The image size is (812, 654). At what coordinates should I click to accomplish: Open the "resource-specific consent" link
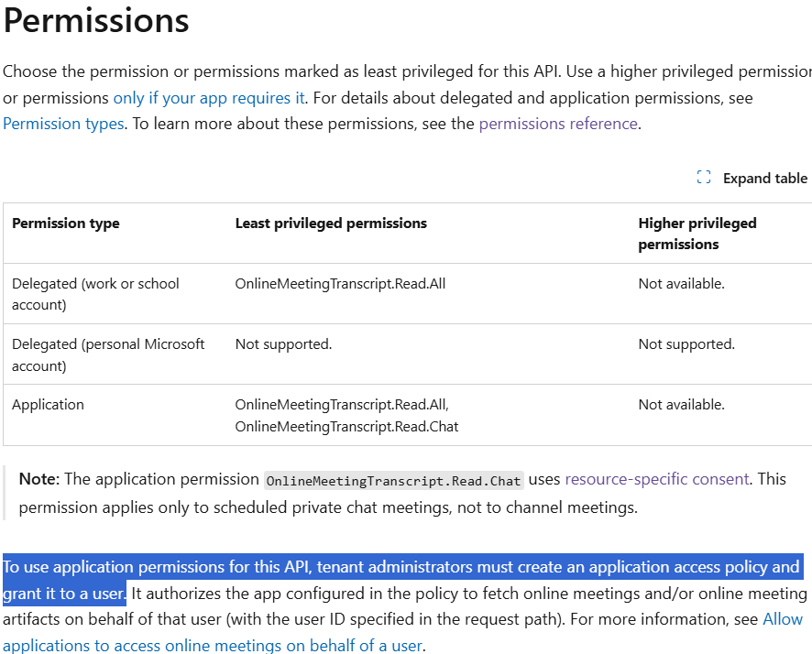(x=657, y=479)
